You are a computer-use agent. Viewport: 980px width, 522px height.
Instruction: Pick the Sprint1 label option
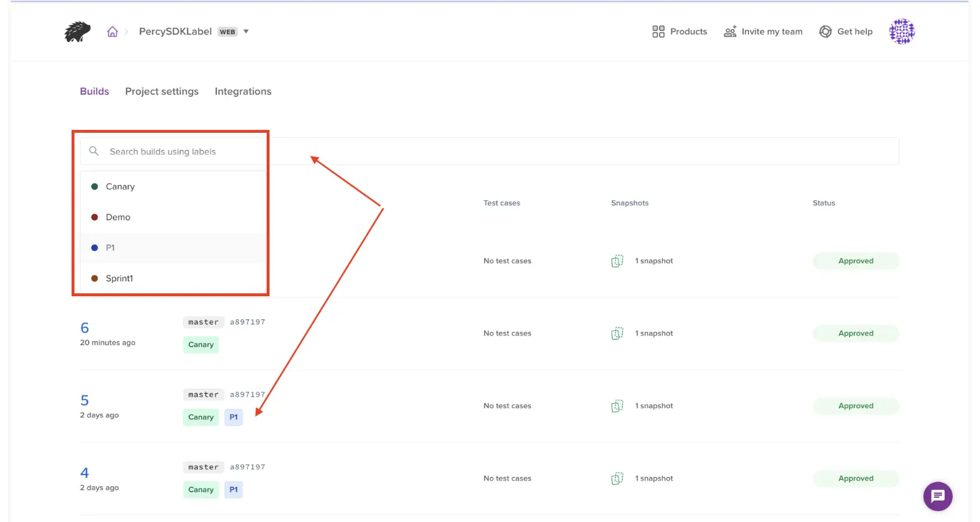pyautogui.click(x=119, y=278)
